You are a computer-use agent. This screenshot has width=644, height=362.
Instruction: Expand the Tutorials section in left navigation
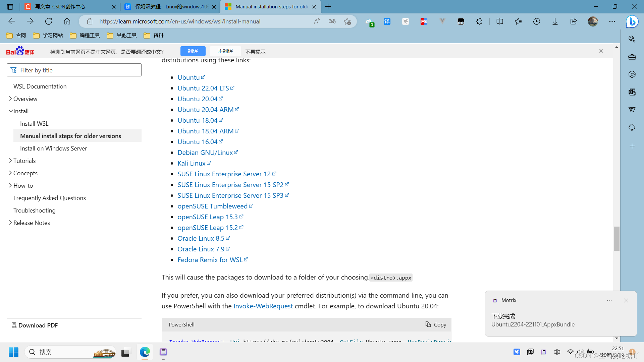(10, 161)
